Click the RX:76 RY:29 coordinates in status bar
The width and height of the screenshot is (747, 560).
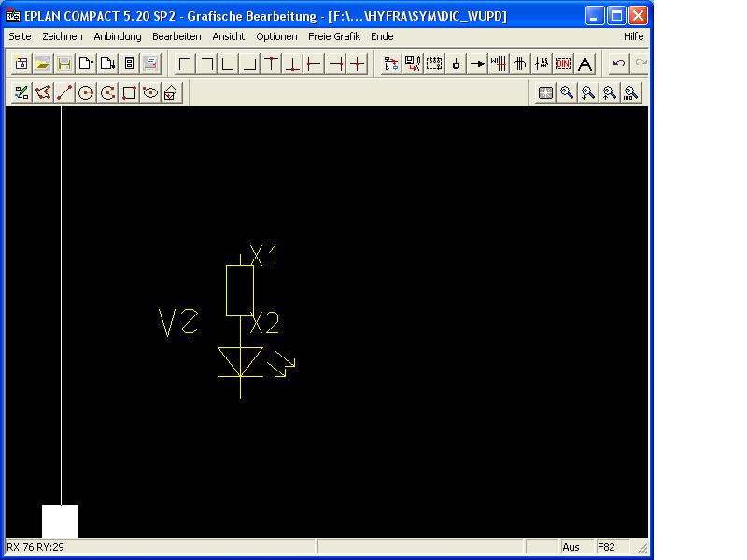pyautogui.click(x=35, y=547)
